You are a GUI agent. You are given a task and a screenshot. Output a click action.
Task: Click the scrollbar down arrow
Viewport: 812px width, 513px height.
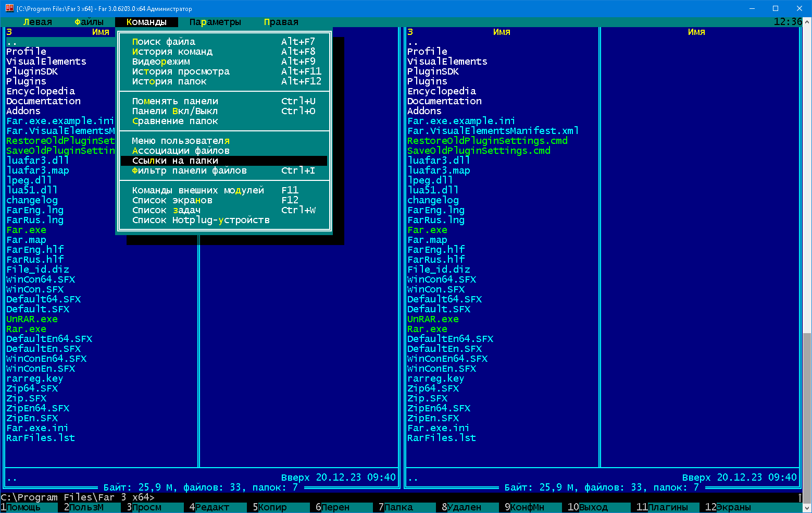pyautogui.click(x=807, y=508)
